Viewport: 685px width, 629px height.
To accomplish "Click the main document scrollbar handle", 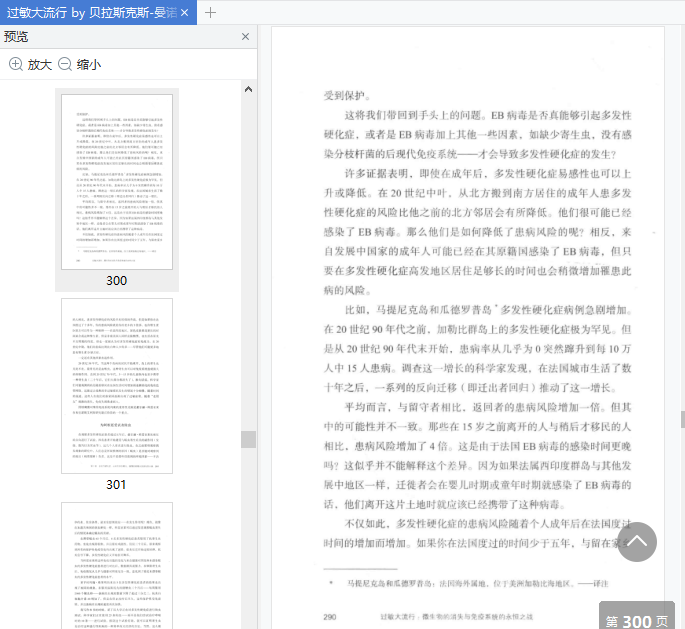I will click(682, 419).
